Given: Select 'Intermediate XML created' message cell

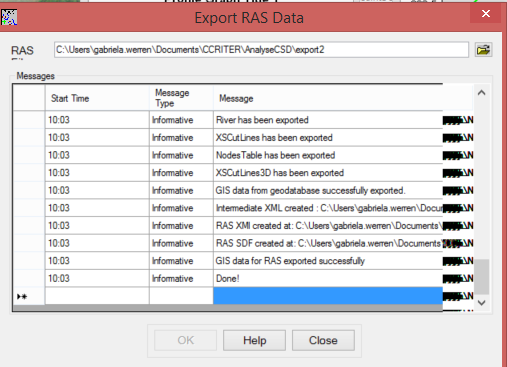Looking at the screenshot, I should [x=328, y=208].
